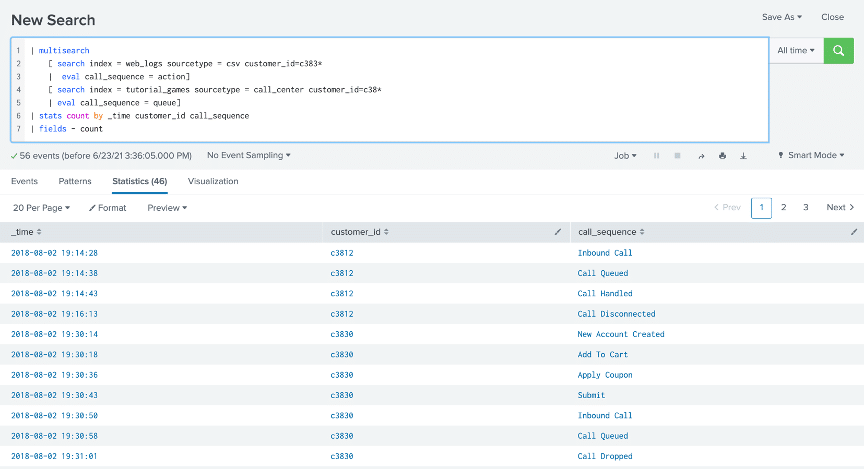
Task: Click the Add To Cart value
Action: tap(602, 355)
